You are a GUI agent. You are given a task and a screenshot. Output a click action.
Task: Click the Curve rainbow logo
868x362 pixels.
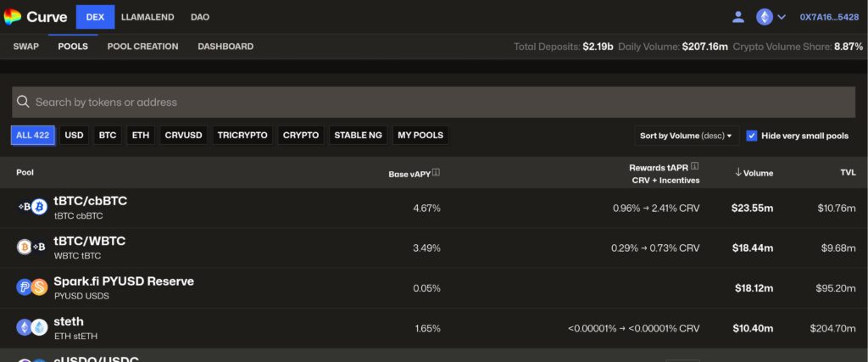tap(12, 17)
